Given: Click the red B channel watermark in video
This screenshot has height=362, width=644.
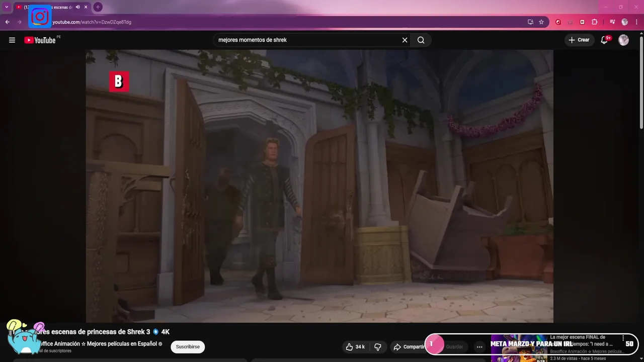Looking at the screenshot, I should pyautogui.click(x=119, y=81).
